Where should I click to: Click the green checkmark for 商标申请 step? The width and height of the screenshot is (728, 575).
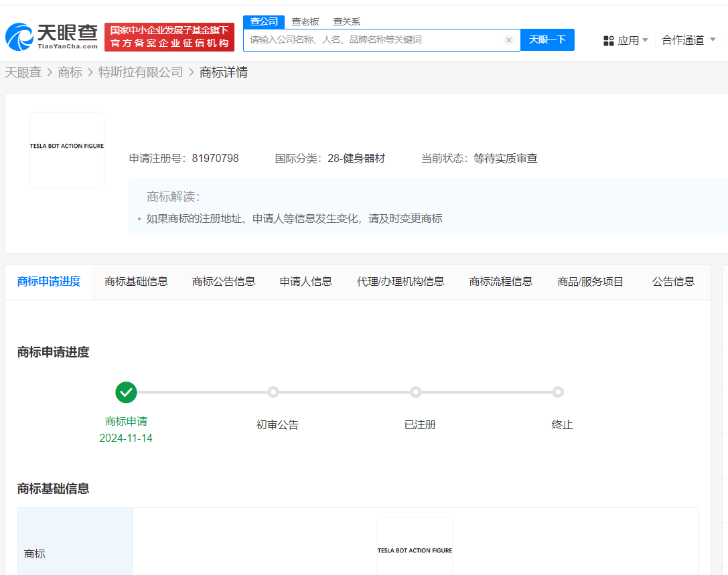(x=126, y=392)
